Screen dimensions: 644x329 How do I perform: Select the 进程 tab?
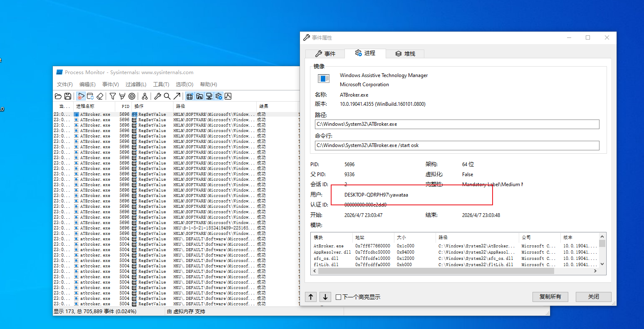pyautogui.click(x=365, y=53)
